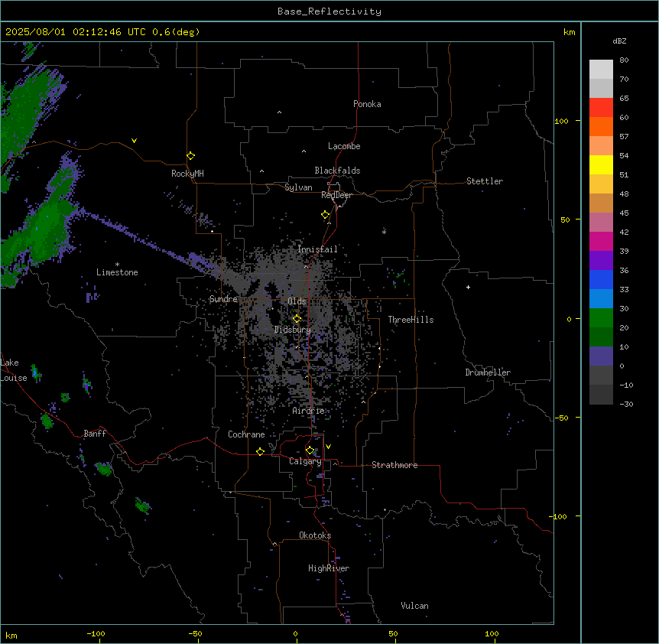This screenshot has height=644, width=659.
Task: Click the Airdrie label
Action: coord(308,411)
